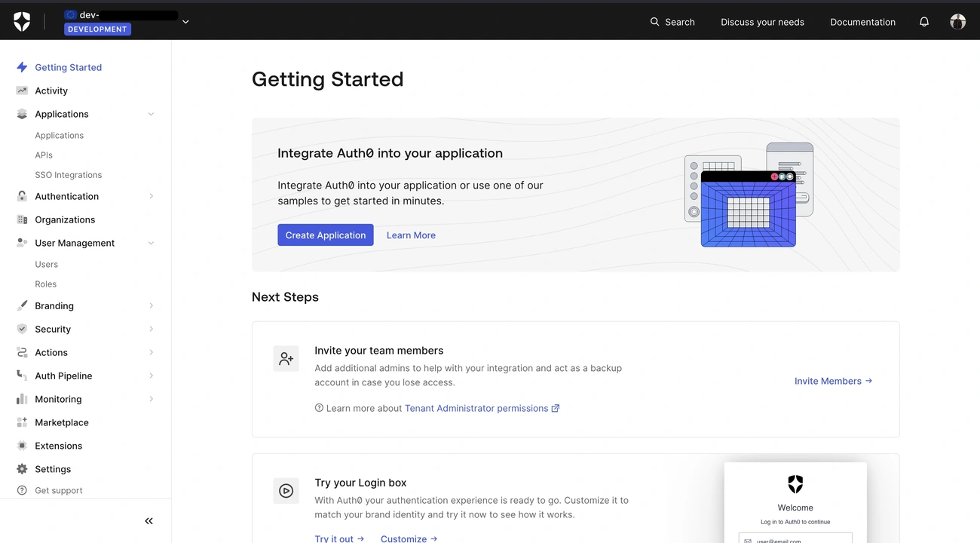Expand the Monitoring section chevron

coord(151,399)
